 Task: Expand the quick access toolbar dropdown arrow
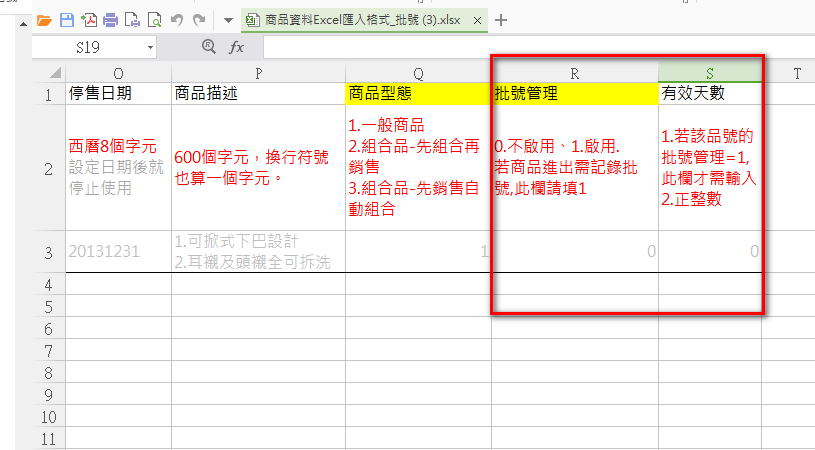coord(228,21)
